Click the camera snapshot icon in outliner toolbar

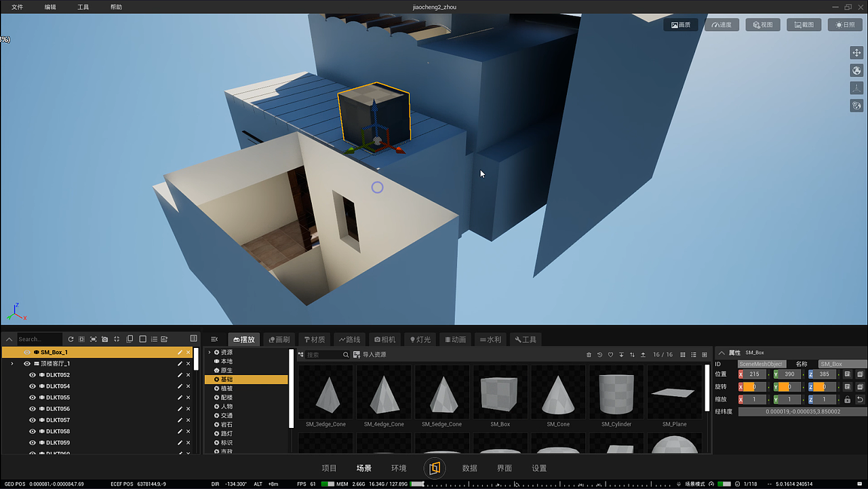pos(105,339)
